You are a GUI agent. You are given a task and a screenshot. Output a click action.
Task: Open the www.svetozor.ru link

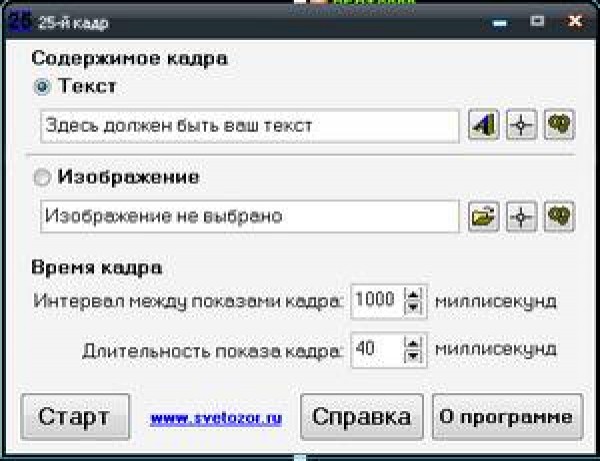point(216,418)
